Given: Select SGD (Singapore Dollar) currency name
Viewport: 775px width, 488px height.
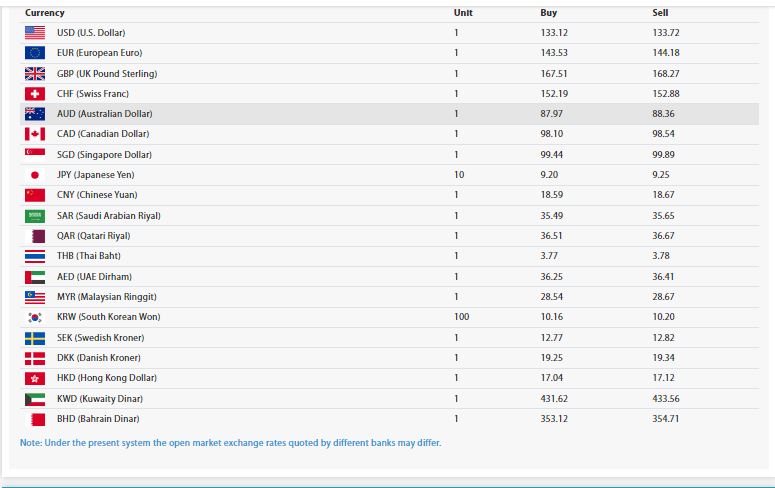Looking at the screenshot, I should point(103,155).
